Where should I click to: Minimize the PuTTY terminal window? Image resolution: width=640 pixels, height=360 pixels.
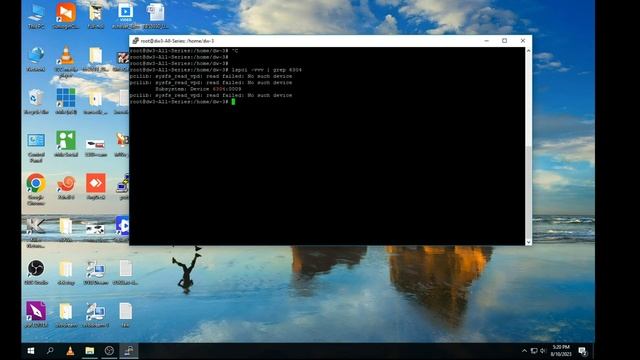pyautogui.click(x=487, y=41)
